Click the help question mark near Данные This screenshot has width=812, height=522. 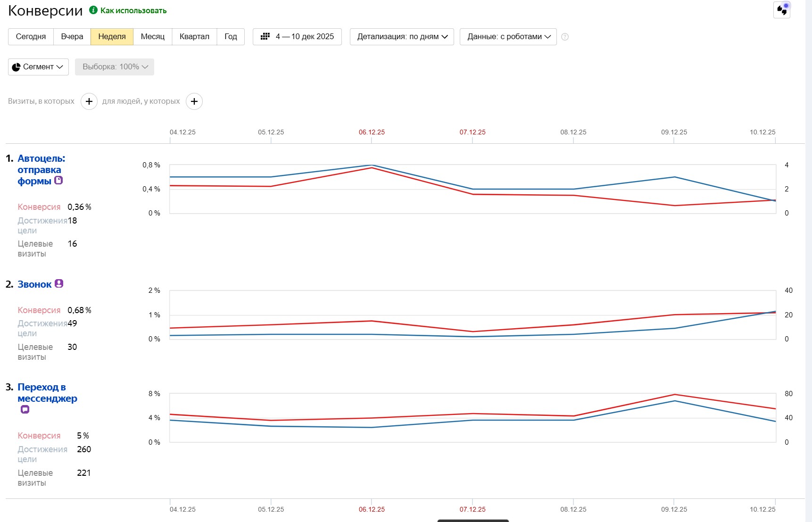pyautogui.click(x=565, y=37)
